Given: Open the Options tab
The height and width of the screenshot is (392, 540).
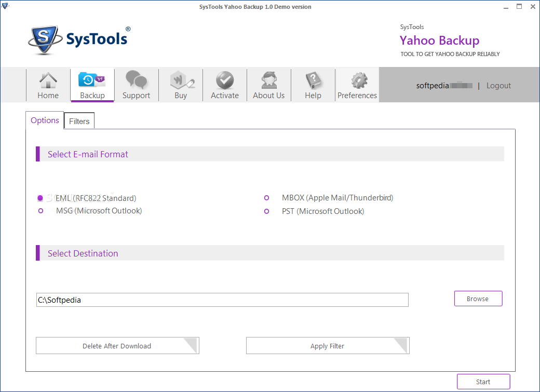Looking at the screenshot, I should click(x=45, y=120).
